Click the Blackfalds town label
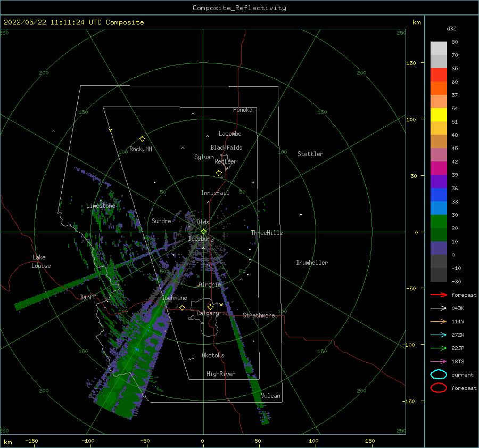The image size is (479, 448). [226, 148]
